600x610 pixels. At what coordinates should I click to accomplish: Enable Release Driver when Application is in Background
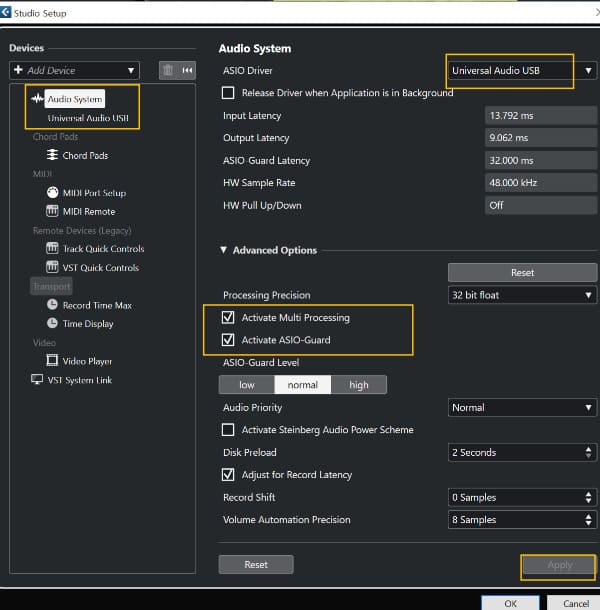coord(228,93)
